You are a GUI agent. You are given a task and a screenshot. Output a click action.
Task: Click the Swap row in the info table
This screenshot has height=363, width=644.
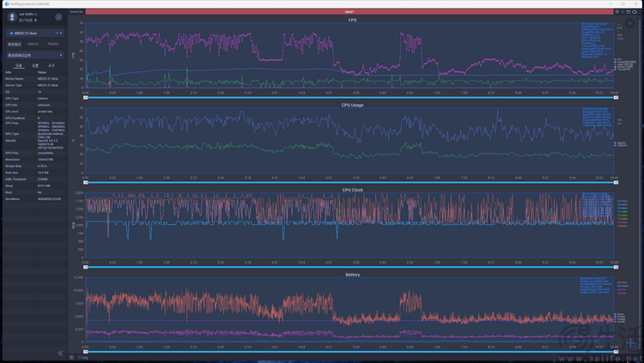[34, 185]
